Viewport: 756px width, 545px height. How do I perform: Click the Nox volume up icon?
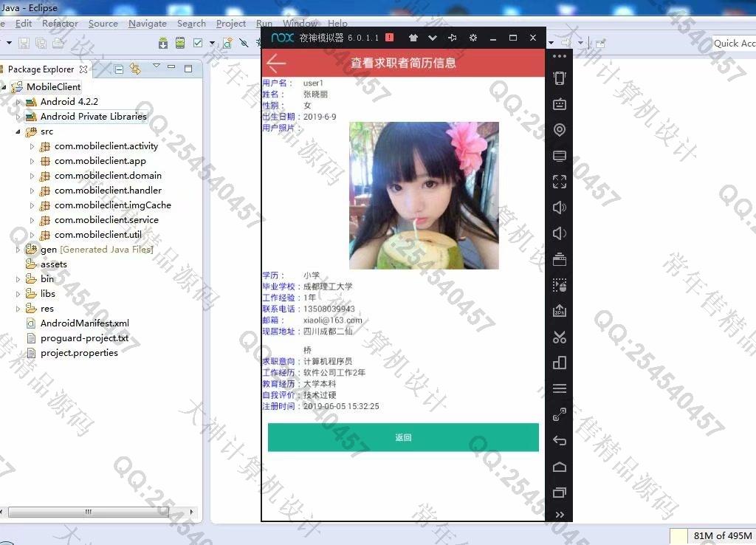(560, 208)
